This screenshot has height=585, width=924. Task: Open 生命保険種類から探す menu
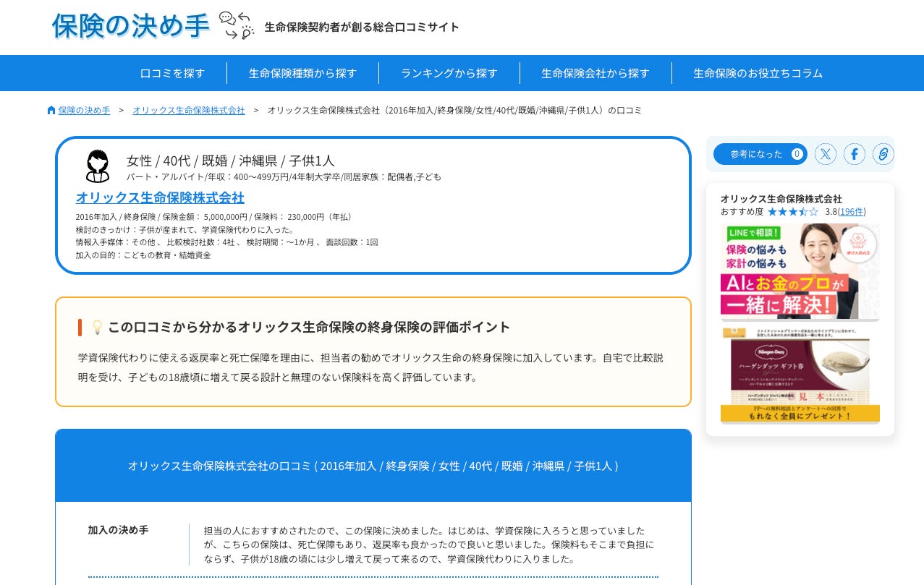coord(302,73)
